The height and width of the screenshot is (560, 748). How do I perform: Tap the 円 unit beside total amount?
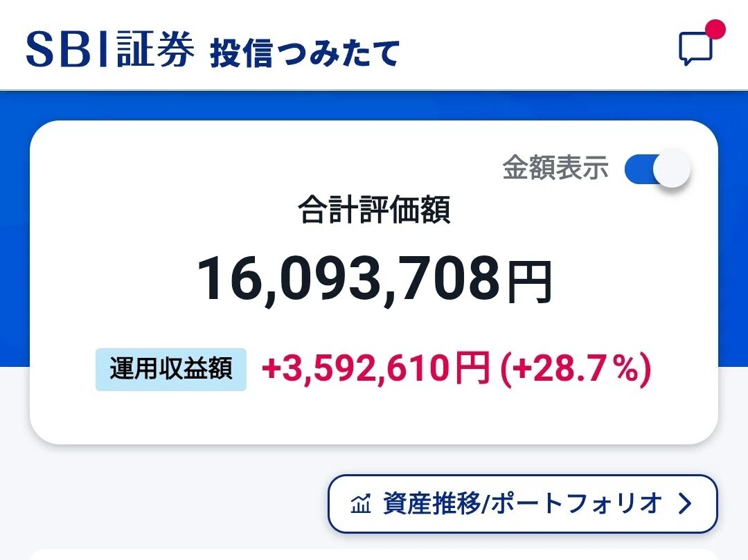(x=529, y=282)
